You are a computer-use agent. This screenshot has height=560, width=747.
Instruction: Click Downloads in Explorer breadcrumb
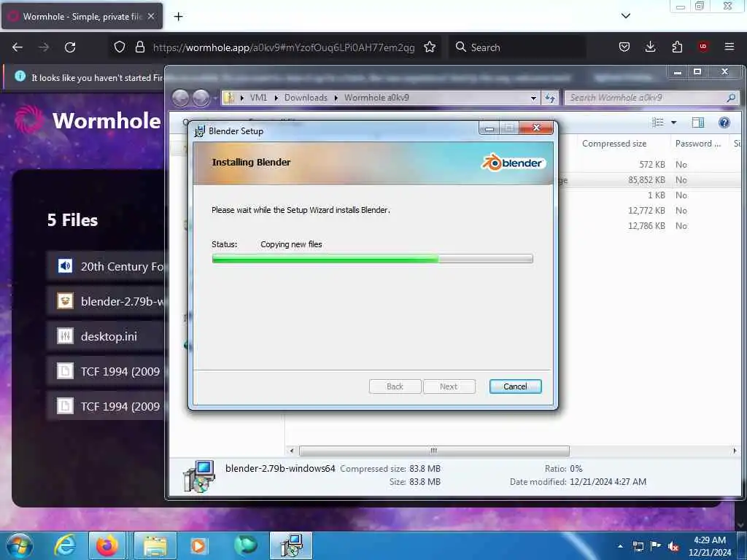306,98
